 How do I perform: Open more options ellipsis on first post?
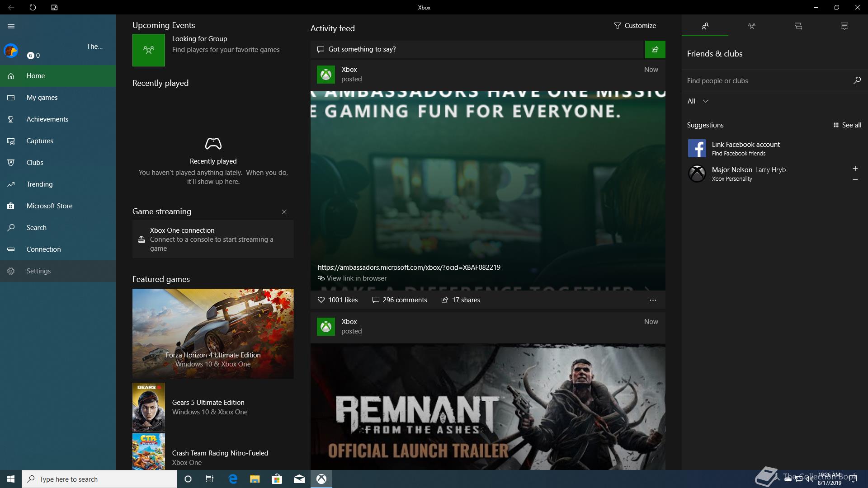click(x=653, y=300)
